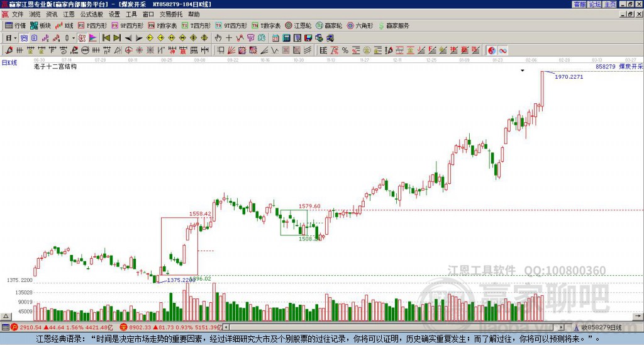The height and width of the screenshot is (345, 644).
Task: Click the 日K线 chart label
Action: coord(9,62)
